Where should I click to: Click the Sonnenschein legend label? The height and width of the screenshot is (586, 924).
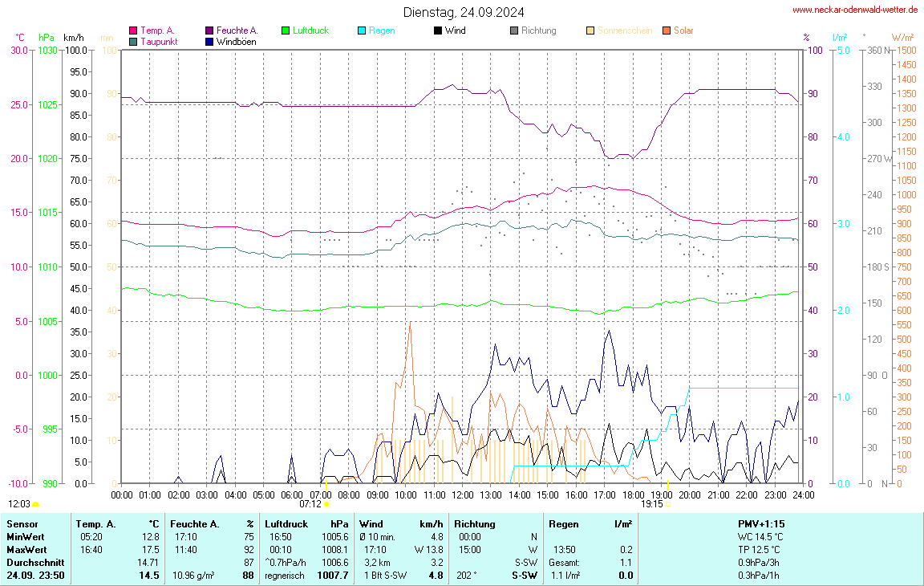625,31
